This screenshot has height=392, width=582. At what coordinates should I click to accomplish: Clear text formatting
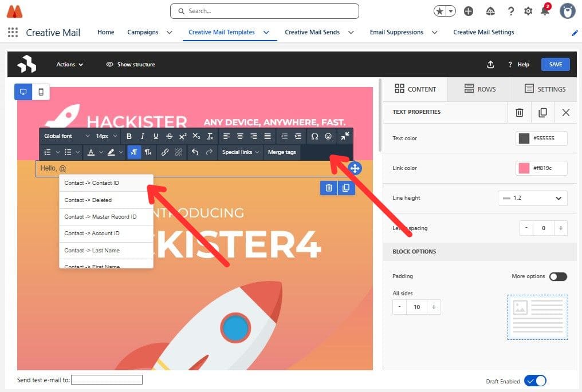210,136
